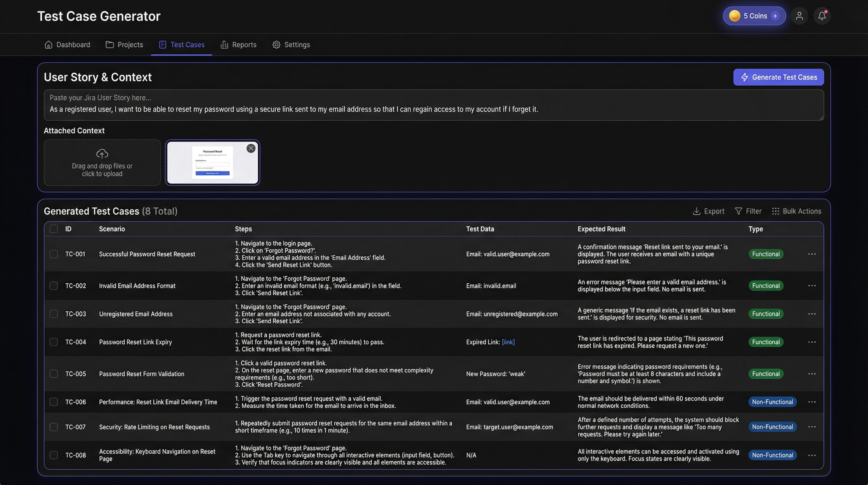868x485 pixels.
Task: Select the checkbox for TC-002
Action: pos(54,285)
